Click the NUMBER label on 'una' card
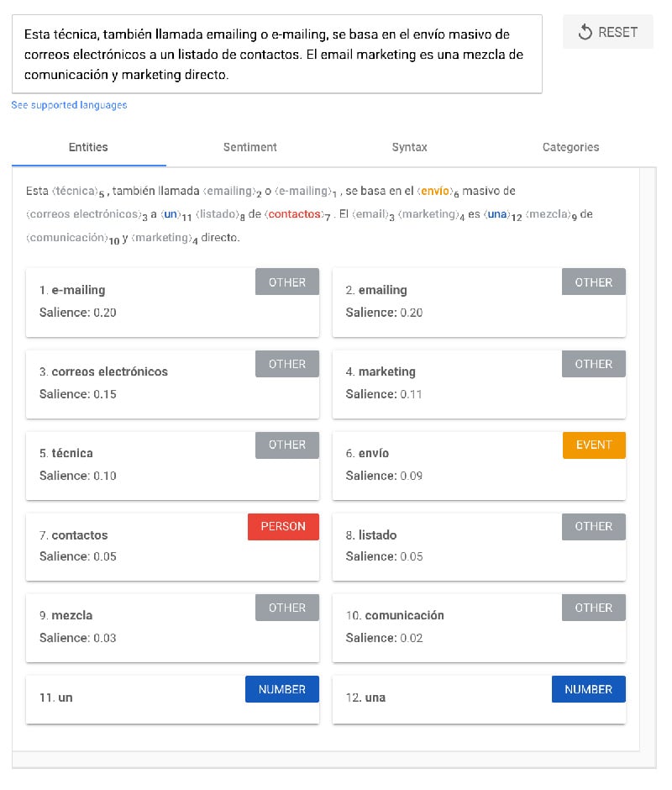Screen dimensions: 672x790 pyautogui.click(x=588, y=689)
